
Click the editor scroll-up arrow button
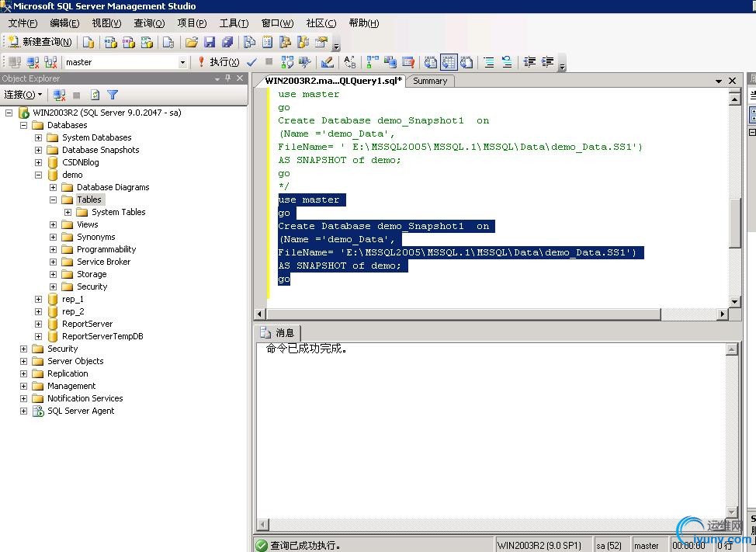pyautogui.click(x=735, y=99)
